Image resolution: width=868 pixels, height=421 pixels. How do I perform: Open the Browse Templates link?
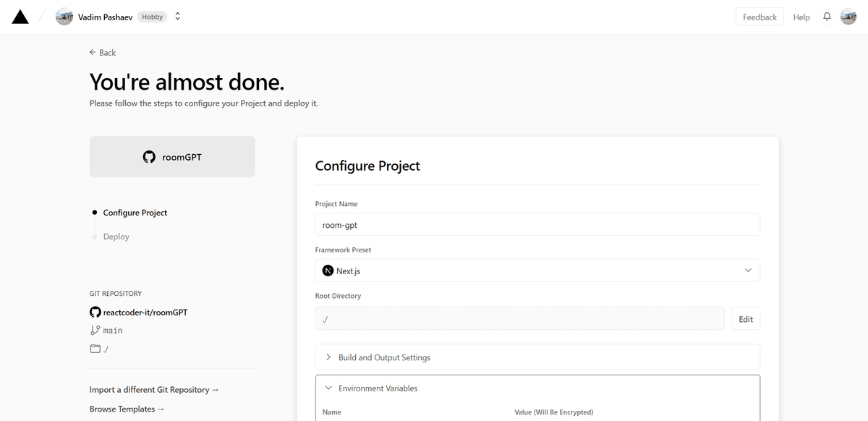tap(127, 409)
